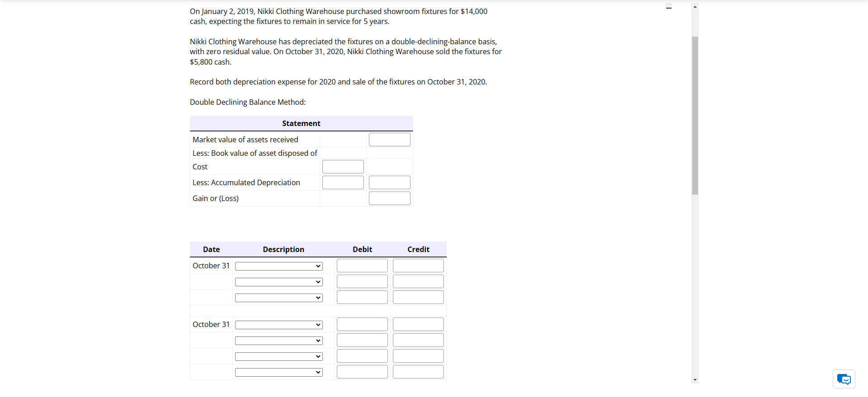Viewport: 868px width, 397px height.
Task: Click the Debit column header
Action: [x=362, y=249]
